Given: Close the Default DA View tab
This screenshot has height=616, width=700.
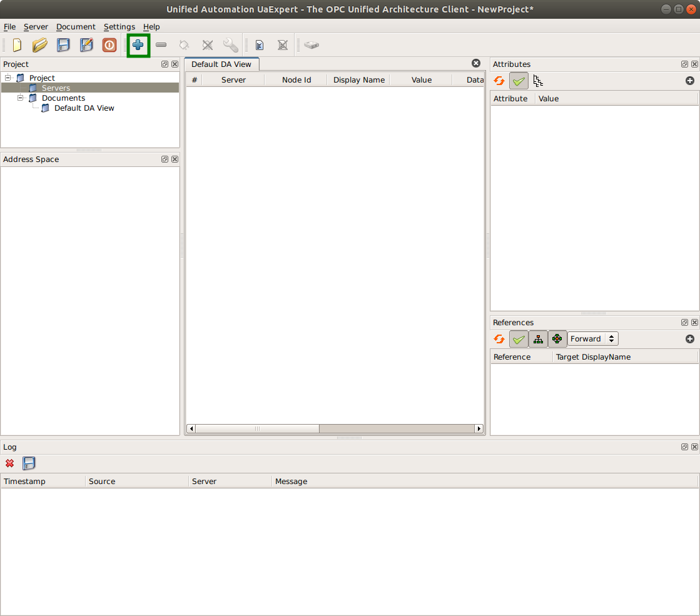Looking at the screenshot, I should click(476, 63).
